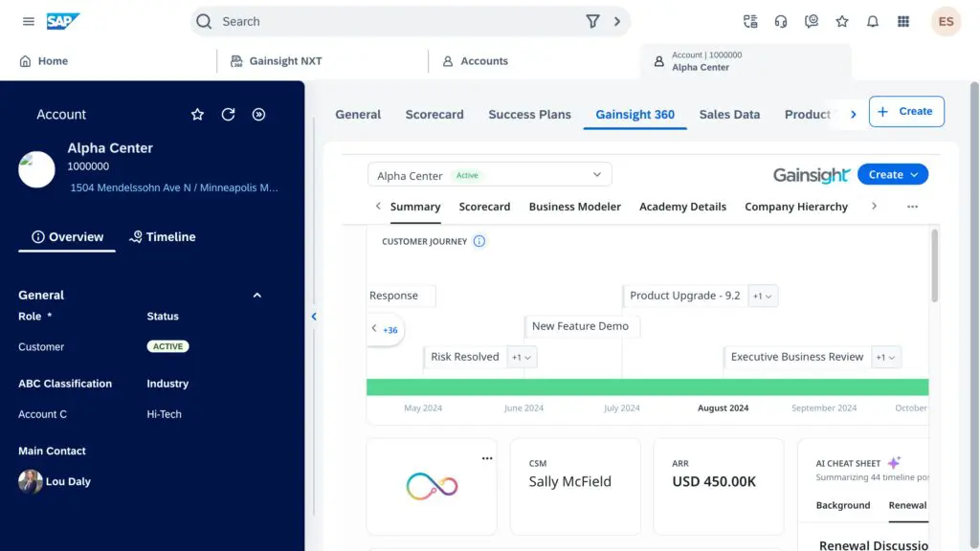Open the Alpha Center address link
The height and width of the screenshot is (551, 980).
174,188
